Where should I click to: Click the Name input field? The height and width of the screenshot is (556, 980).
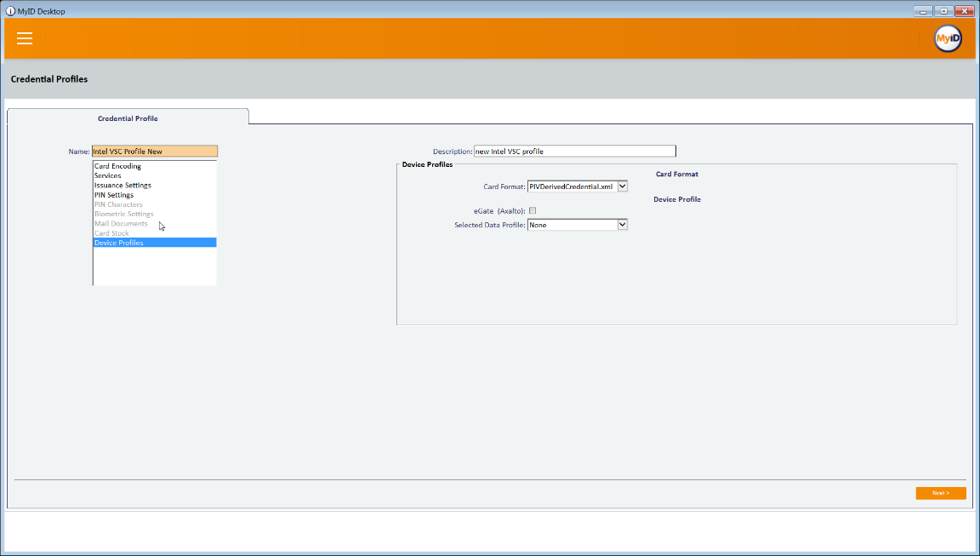tap(154, 152)
